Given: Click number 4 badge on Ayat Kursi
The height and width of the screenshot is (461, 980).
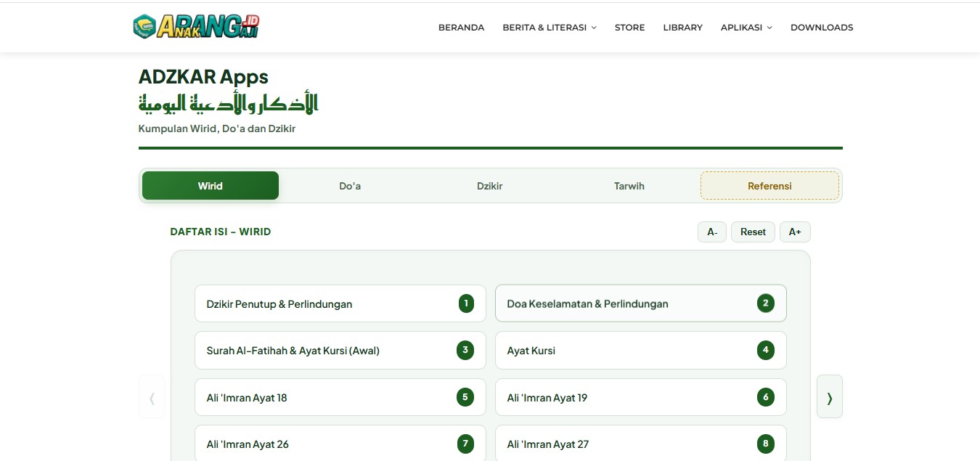Looking at the screenshot, I should (x=765, y=351).
